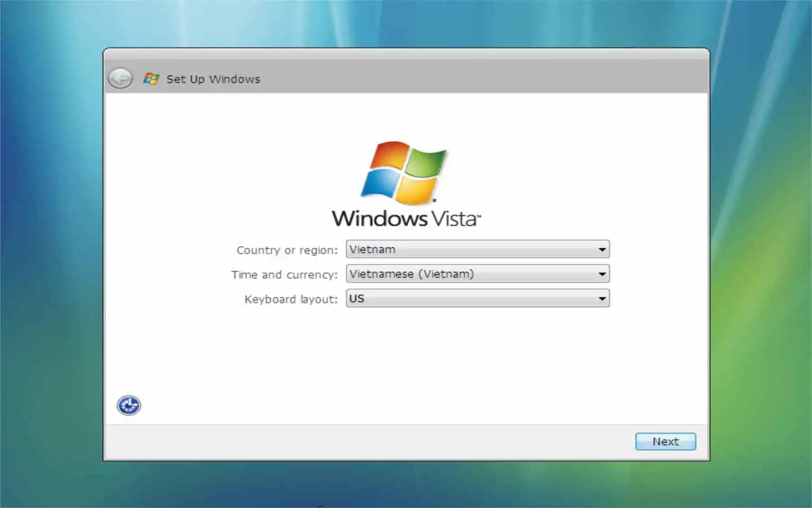Open the Ease of Access icon
Screen dimensions: 812x508
point(129,405)
